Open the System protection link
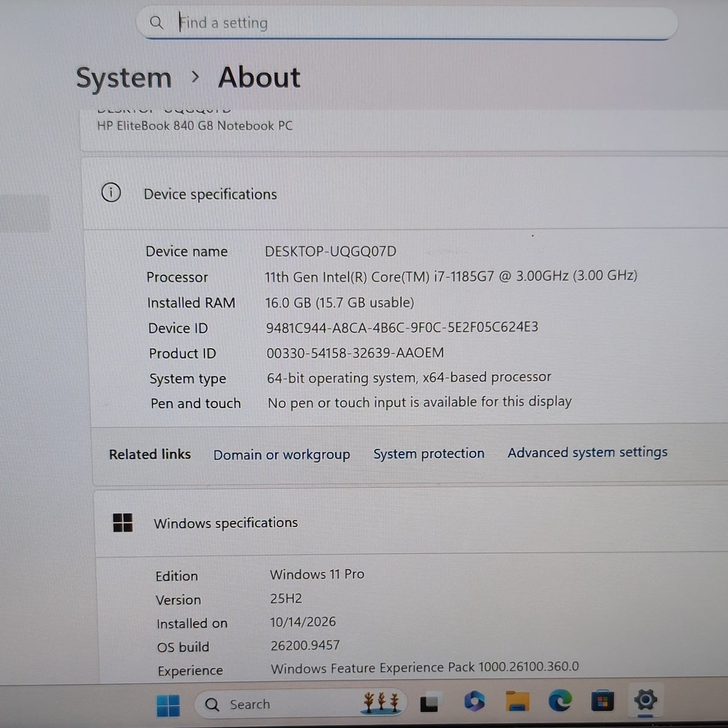 click(429, 453)
